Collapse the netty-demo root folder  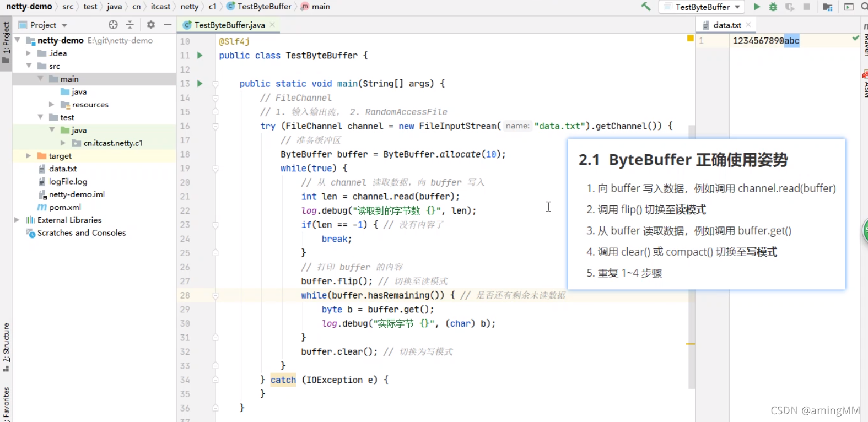tap(18, 40)
